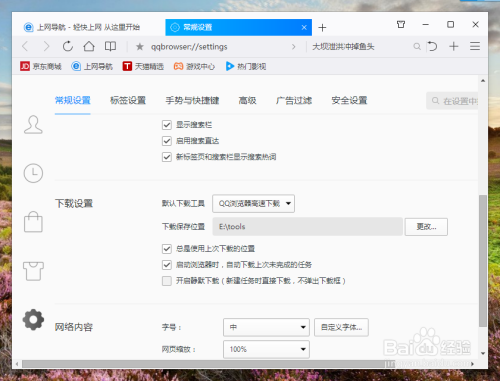
Task: Open 热门影视 bookmark
Action: (246, 66)
